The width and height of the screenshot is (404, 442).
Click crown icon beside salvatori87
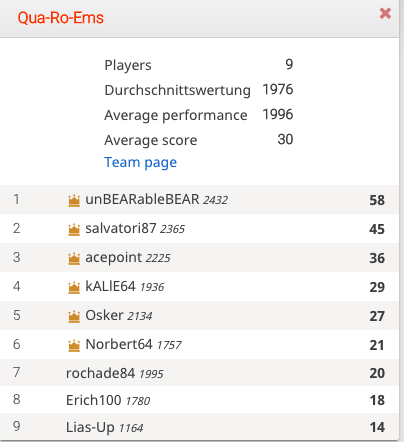[74, 230]
